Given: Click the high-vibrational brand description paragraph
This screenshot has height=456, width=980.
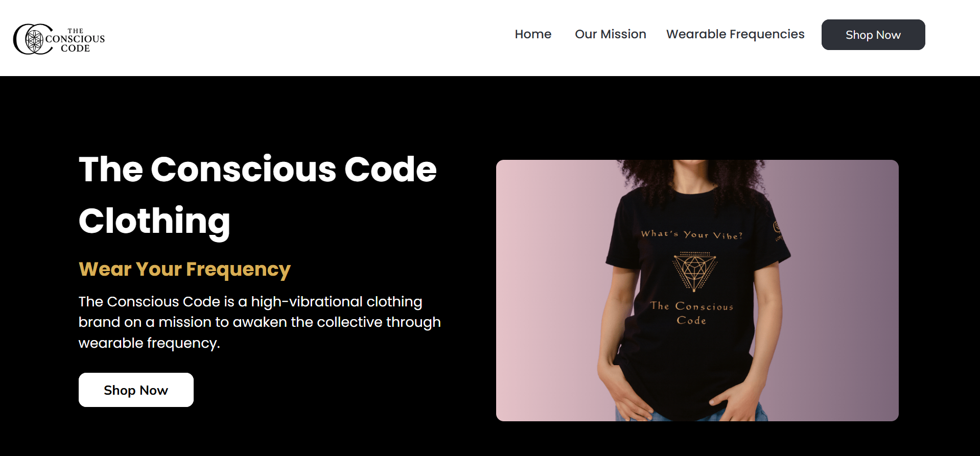Looking at the screenshot, I should (x=260, y=322).
